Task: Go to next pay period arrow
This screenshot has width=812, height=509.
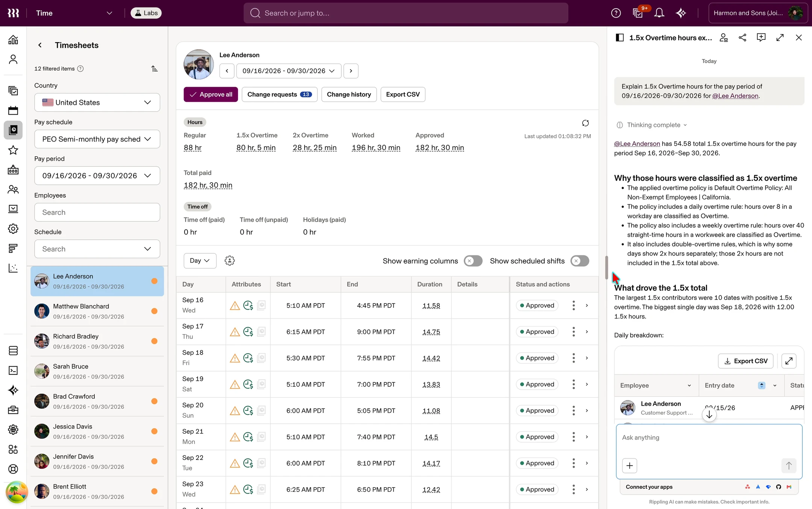Action: 351,71
